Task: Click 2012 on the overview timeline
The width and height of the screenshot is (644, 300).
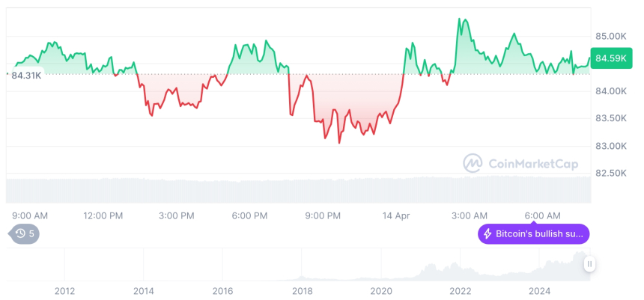Action: click(x=64, y=290)
